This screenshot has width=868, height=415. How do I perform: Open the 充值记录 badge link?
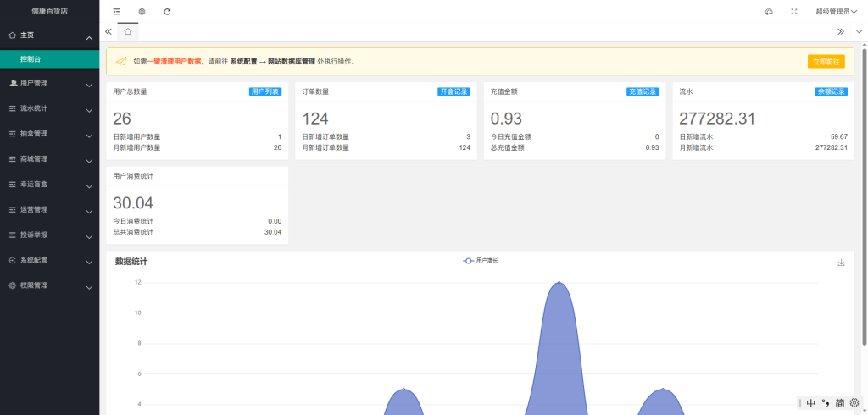pyautogui.click(x=643, y=91)
